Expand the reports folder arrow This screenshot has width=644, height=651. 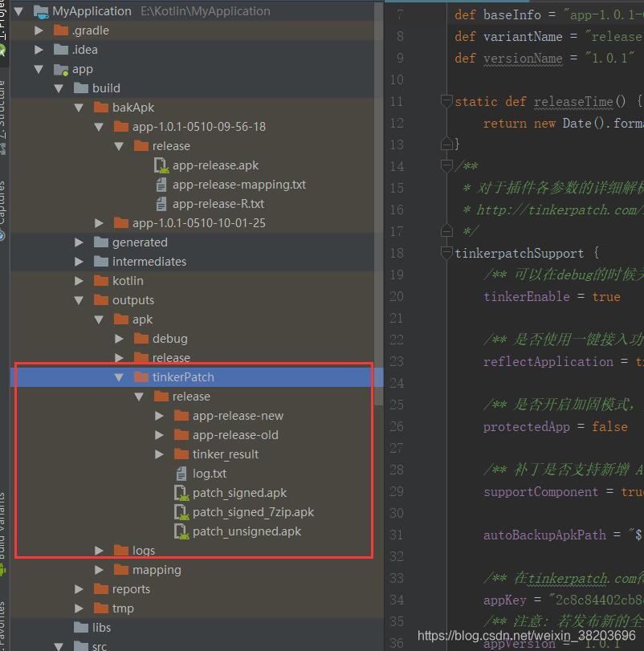click(x=79, y=589)
